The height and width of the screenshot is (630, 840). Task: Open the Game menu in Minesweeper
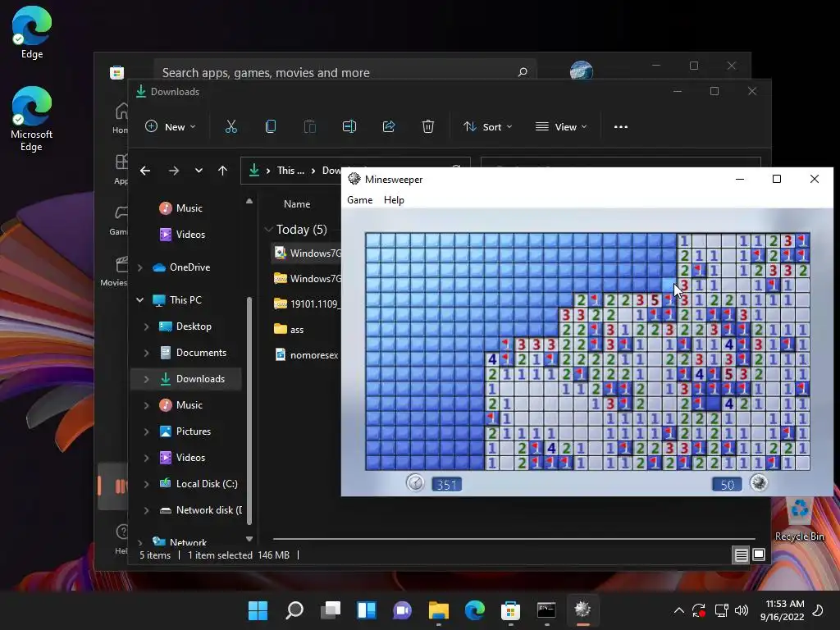tap(359, 200)
